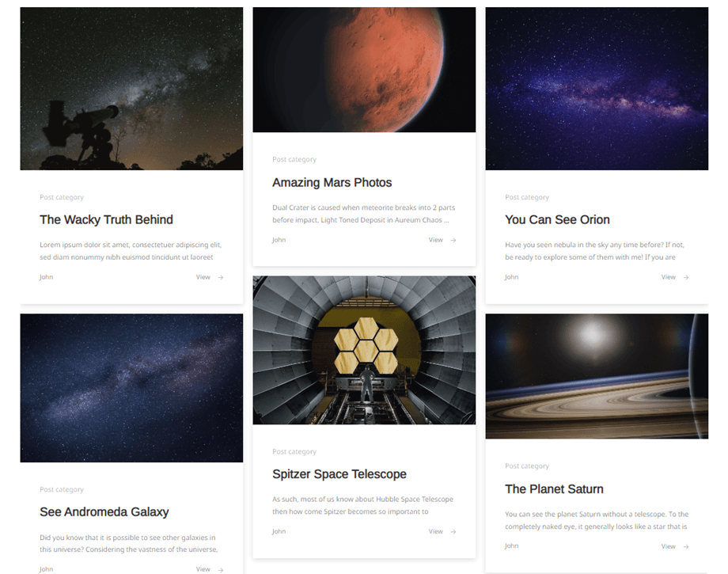This screenshot has width=728, height=574.
Task: Open "You Can See Orion" post title
Action: coord(557,219)
